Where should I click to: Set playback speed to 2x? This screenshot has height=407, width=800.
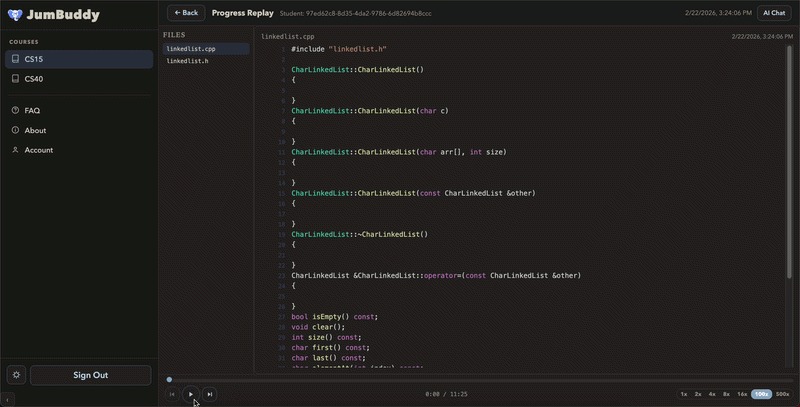point(698,394)
